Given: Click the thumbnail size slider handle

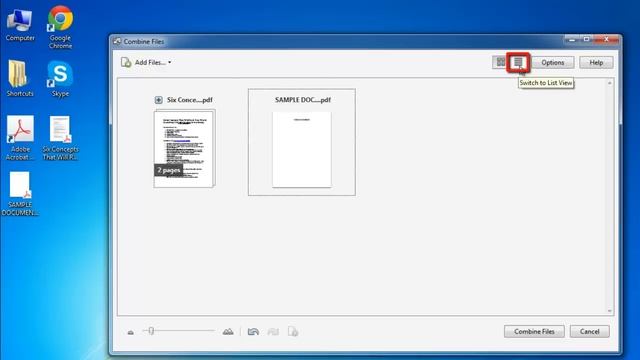Looking at the screenshot, I should tap(151, 331).
